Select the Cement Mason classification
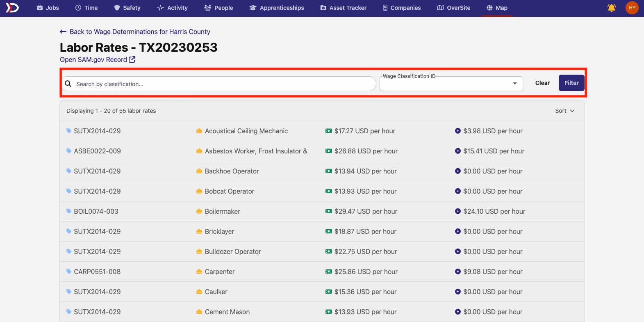This screenshot has height=322, width=644. pyautogui.click(x=227, y=312)
